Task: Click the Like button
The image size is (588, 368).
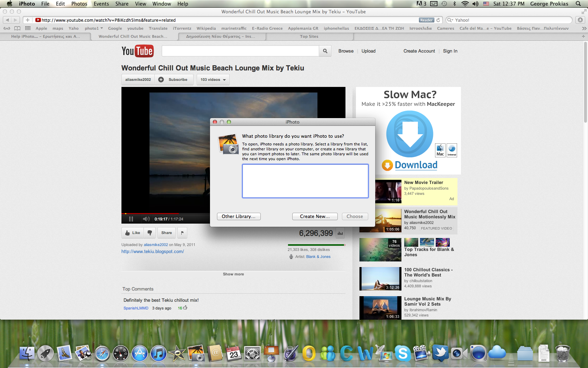Action: 132,233
